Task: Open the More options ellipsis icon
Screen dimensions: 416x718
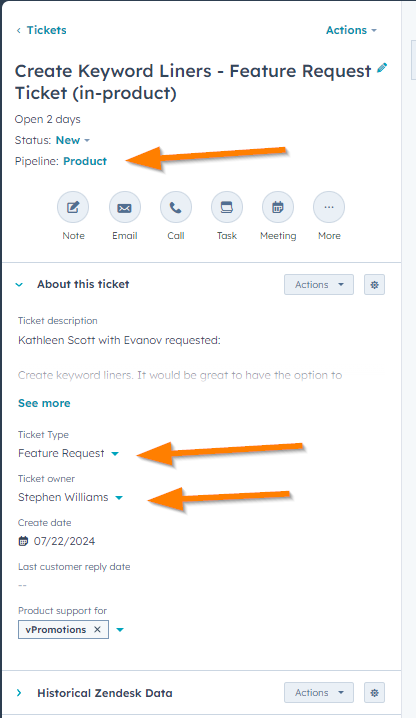Action: (329, 207)
